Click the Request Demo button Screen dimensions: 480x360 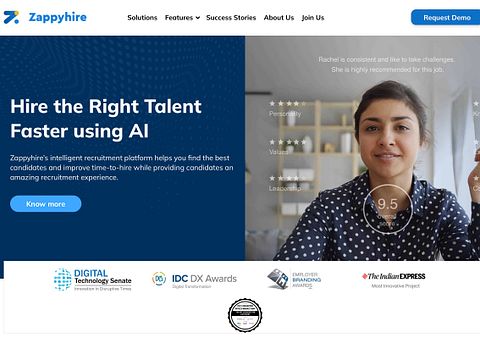446,17
